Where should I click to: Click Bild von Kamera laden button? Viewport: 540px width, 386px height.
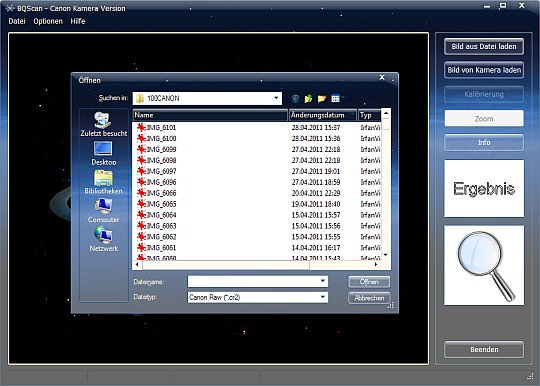point(484,70)
